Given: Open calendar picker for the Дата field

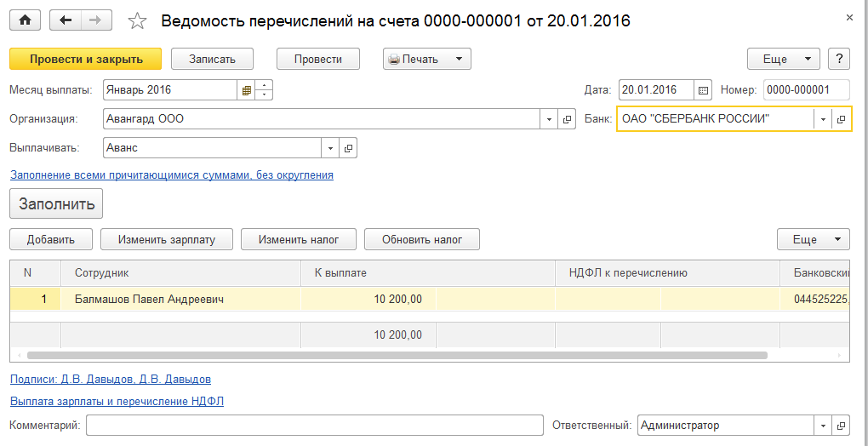Looking at the screenshot, I should [x=703, y=90].
